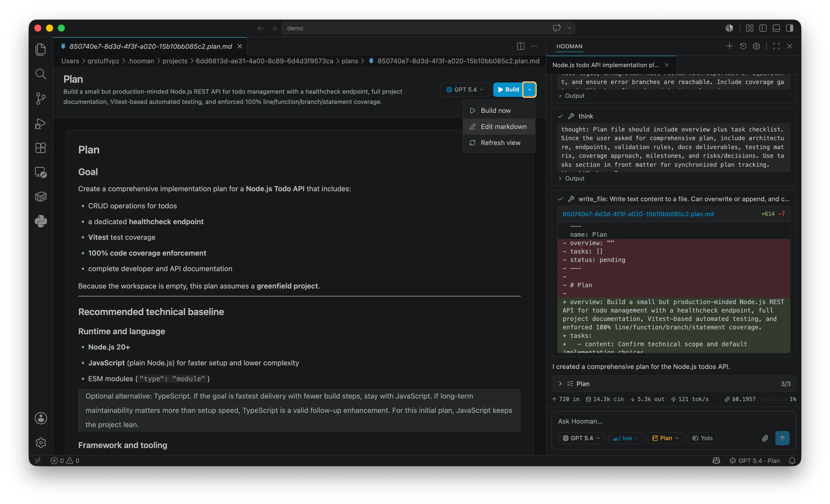Select the HOOMAN panel tab

tap(569, 46)
